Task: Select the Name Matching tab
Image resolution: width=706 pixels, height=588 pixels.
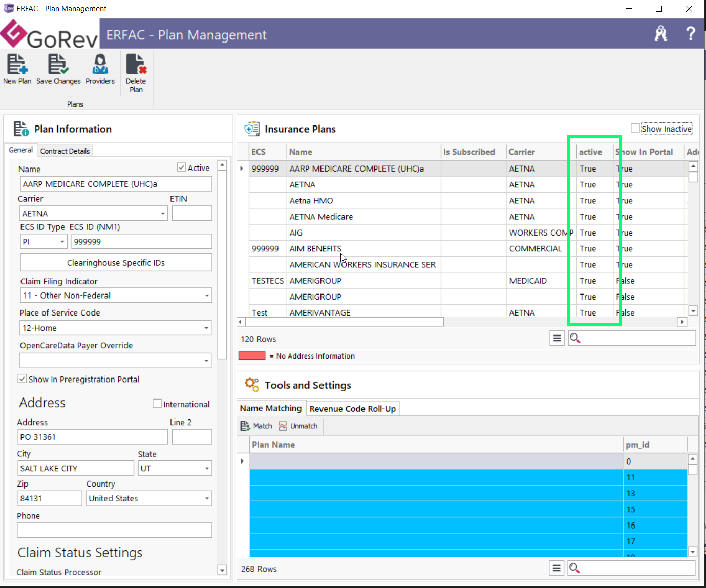Action: pos(271,408)
